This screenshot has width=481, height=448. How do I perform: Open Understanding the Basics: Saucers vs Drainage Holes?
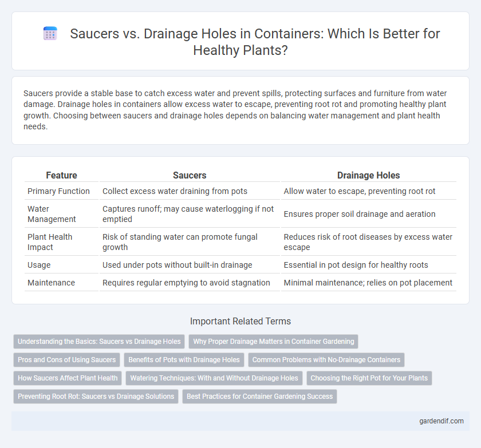pos(99,342)
